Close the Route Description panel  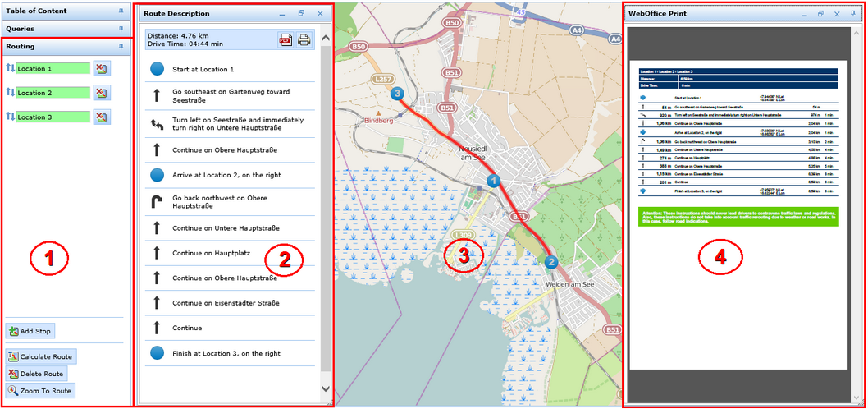click(x=320, y=13)
